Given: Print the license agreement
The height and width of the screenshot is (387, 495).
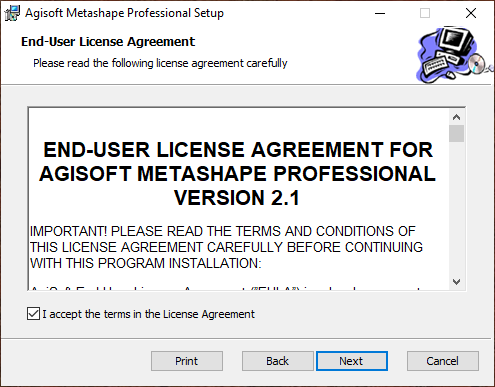Looking at the screenshot, I should (187, 361).
